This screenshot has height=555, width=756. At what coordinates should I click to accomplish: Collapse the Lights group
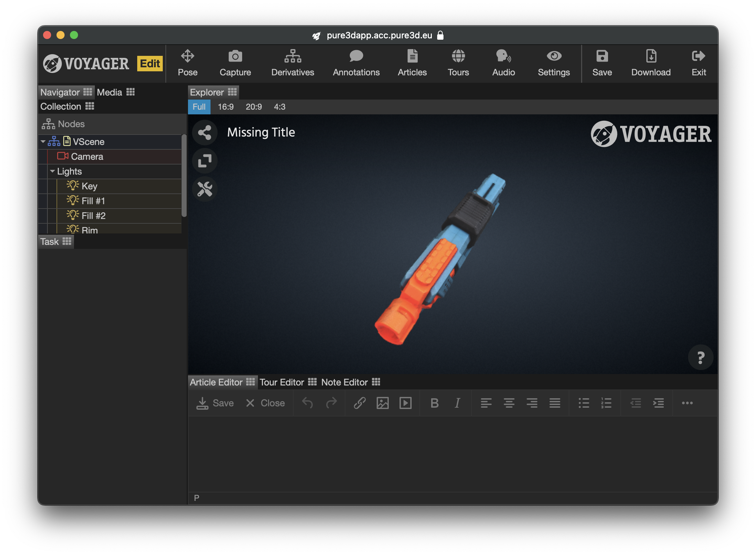point(52,172)
